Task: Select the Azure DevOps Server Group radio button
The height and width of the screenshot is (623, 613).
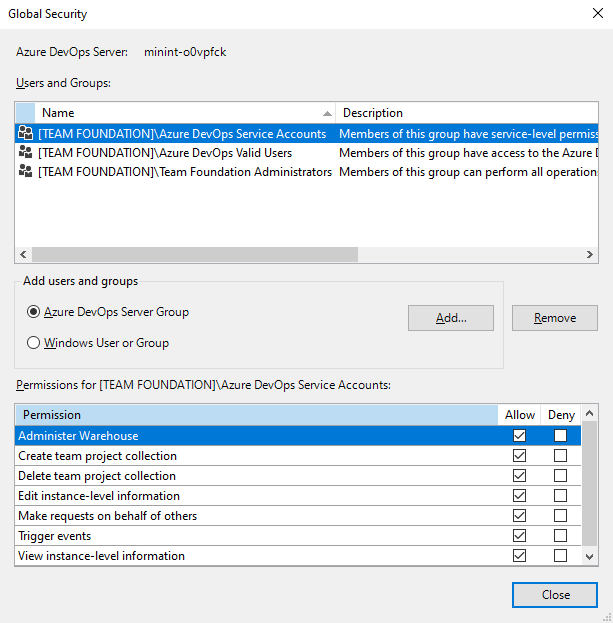Action: point(33,312)
